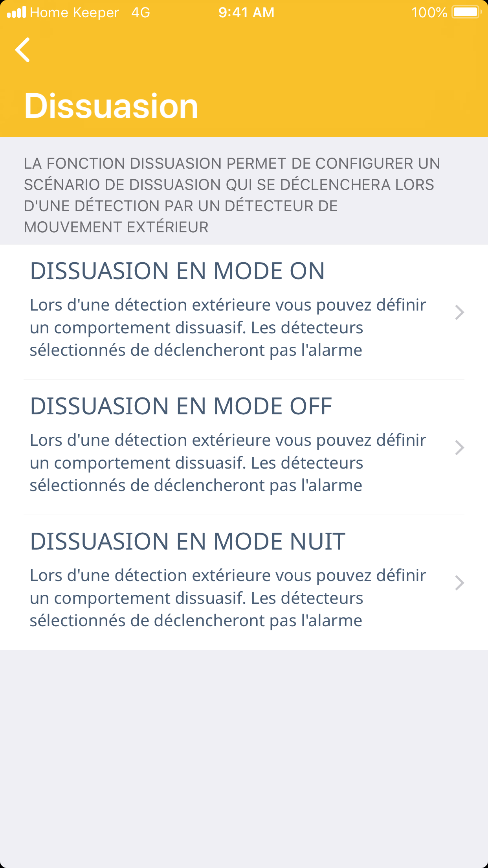Tap the 9:41 AM clock
Image resolution: width=488 pixels, height=868 pixels.
click(x=246, y=13)
